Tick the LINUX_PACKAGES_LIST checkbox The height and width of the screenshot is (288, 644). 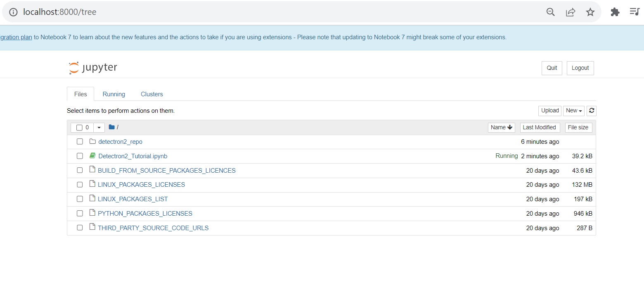[x=80, y=199]
